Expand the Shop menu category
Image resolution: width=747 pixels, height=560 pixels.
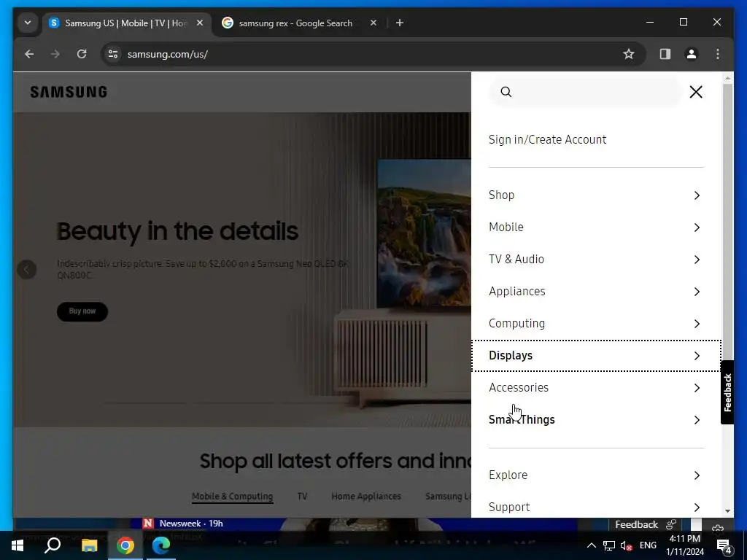coord(596,195)
